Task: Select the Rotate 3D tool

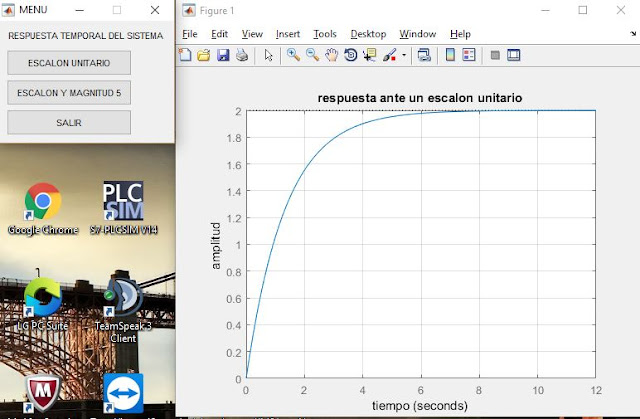Action: [350, 55]
